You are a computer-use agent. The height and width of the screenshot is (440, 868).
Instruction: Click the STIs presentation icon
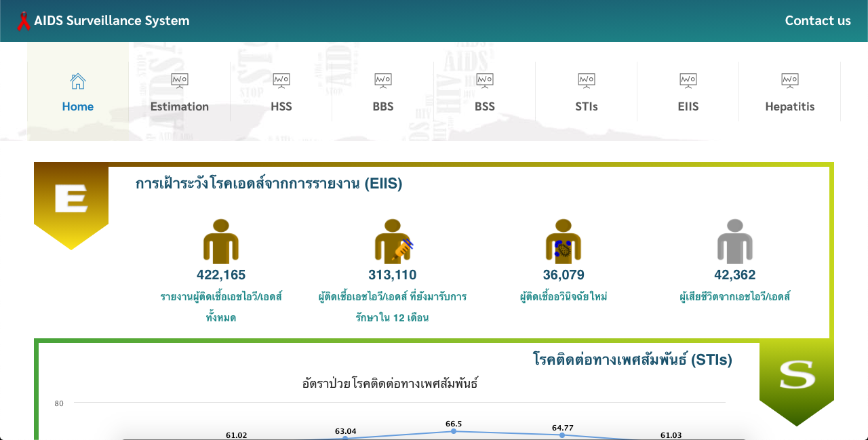pyautogui.click(x=587, y=81)
